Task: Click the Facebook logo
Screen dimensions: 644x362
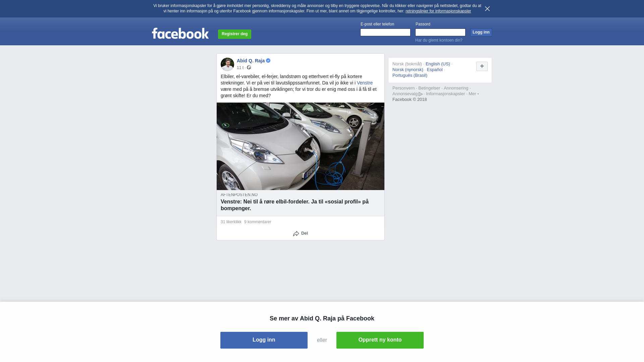Action: pos(180,33)
